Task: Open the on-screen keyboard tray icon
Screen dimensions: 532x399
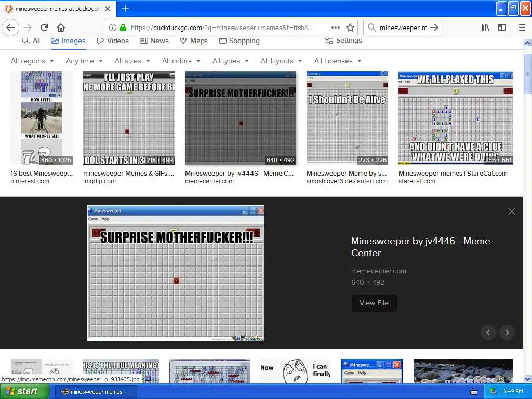Action: 474,392
